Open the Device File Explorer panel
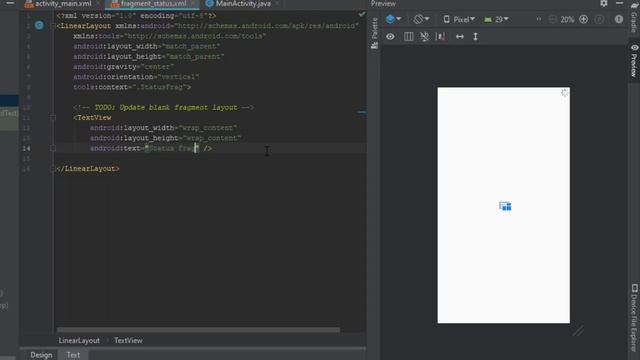Screen dimensions: 640x360 coord(634,317)
